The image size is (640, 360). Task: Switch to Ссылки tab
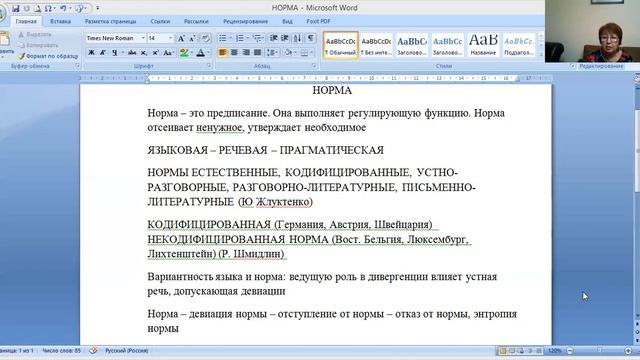click(x=160, y=21)
